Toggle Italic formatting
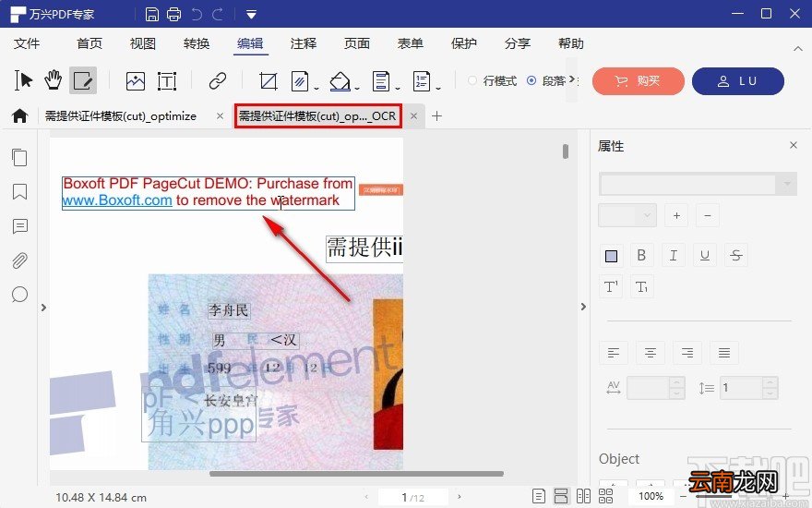The height and width of the screenshot is (508, 812). (674, 255)
